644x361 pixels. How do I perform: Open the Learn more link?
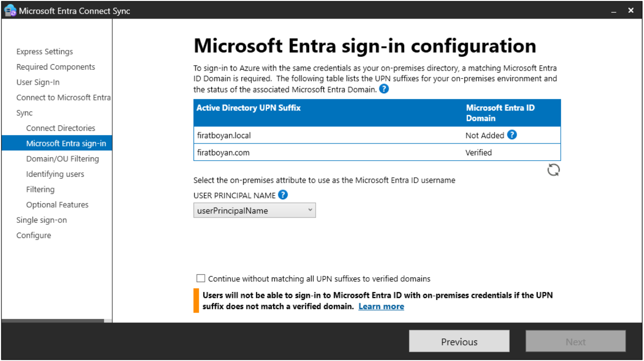381,307
